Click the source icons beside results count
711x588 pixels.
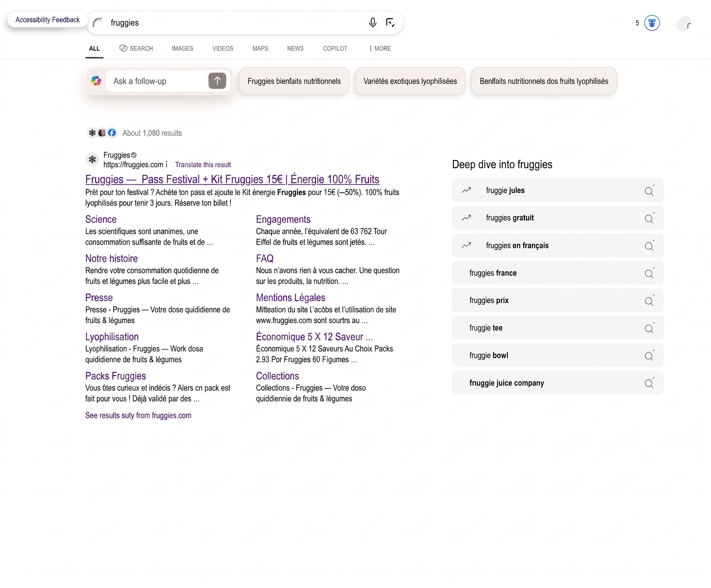pos(102,133)
